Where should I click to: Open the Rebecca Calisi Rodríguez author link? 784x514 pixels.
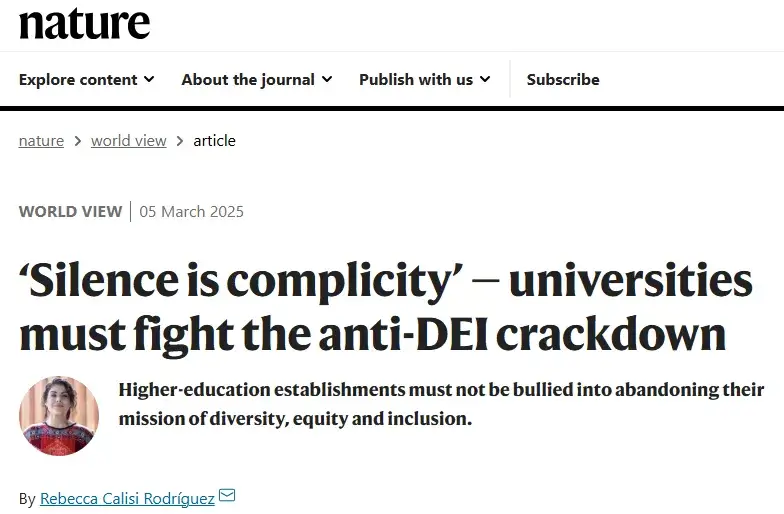tap(127, 498)
